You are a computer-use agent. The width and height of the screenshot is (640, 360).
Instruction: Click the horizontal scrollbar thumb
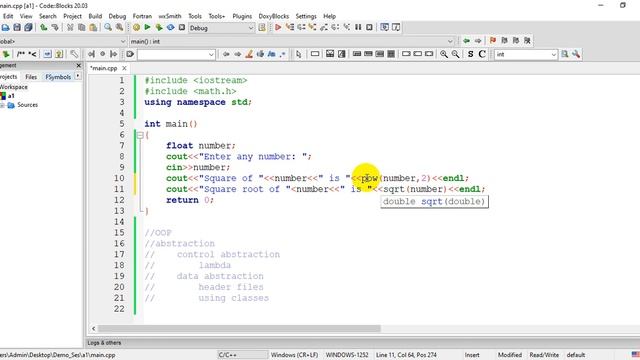click(239, 329)
